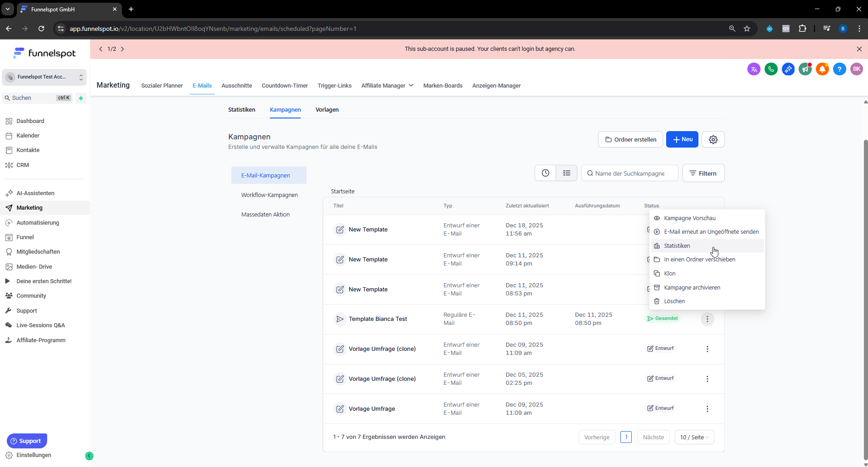Screen dimensions: 868x467
Task: Expand the Funnelspot Test Acc account switcher
Action: pyautogui.click(x=44, y=77)
